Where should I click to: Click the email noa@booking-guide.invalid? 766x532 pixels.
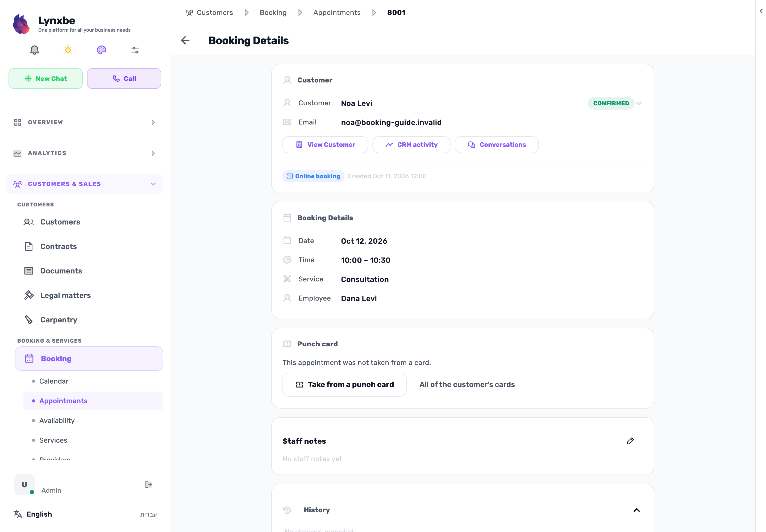pos(391,122)
